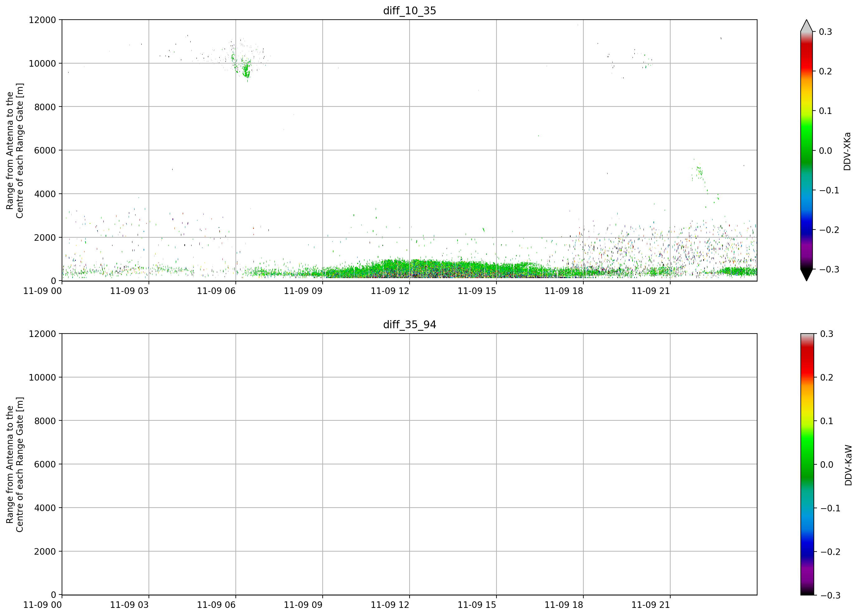Viewport: 859px width, 616px height.
Task: Click the bottom plot y-axis range label
Action: click(x=14, y=464)
